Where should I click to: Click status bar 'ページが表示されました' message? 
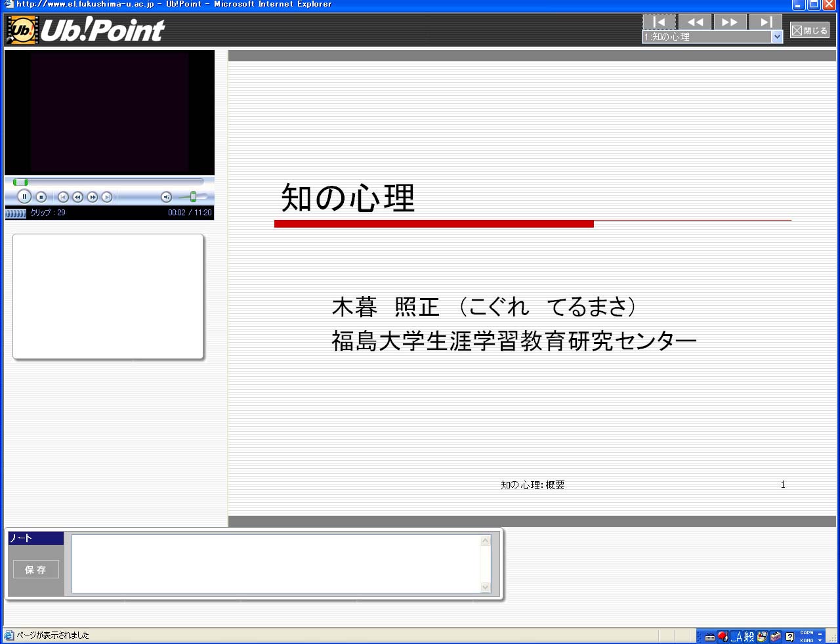[52, 635]
